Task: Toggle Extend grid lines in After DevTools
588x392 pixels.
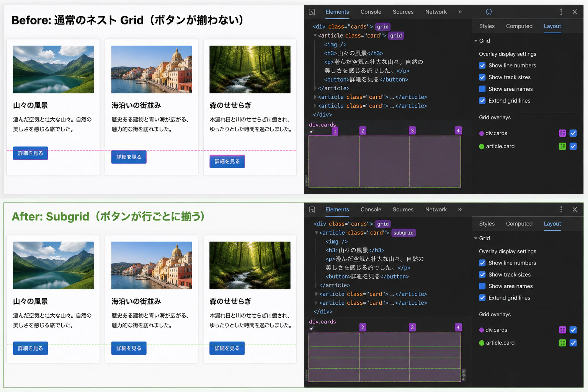Action: pyautogui.click(x=482, y=297)
